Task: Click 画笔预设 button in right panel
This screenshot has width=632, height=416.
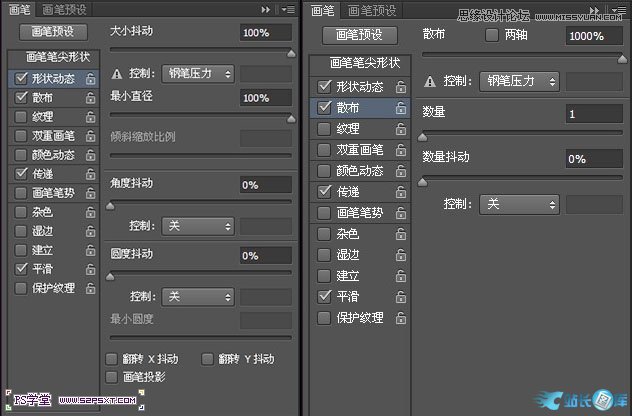Action: [x=360, y=35]
